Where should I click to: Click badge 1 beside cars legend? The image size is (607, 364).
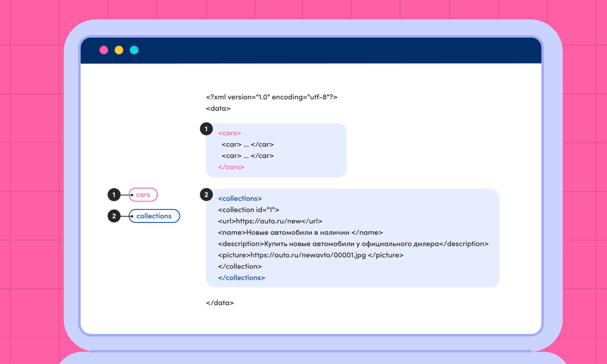[114, 195]
